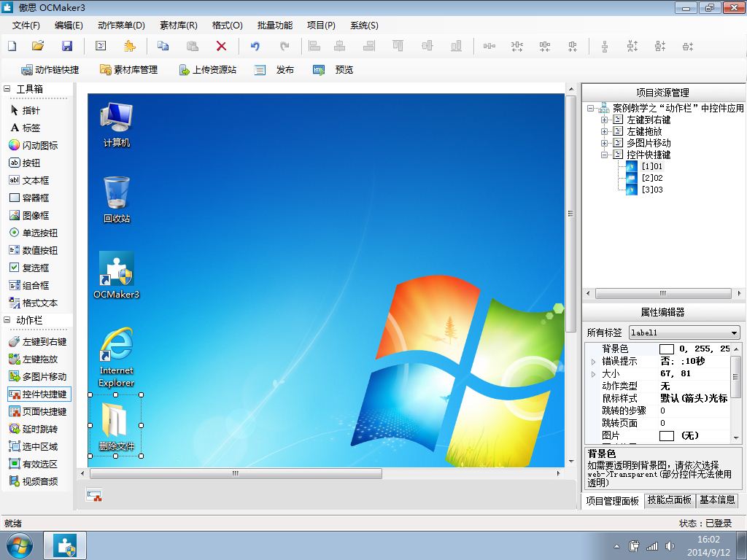This screenshot has height=560, width=747.
Task: Collapse the 工具箱 section
Action: click(7, 88)
